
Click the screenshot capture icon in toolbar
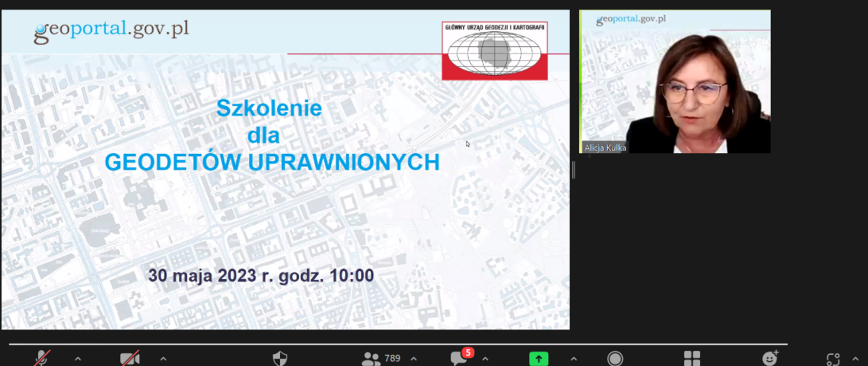(833, 359)
